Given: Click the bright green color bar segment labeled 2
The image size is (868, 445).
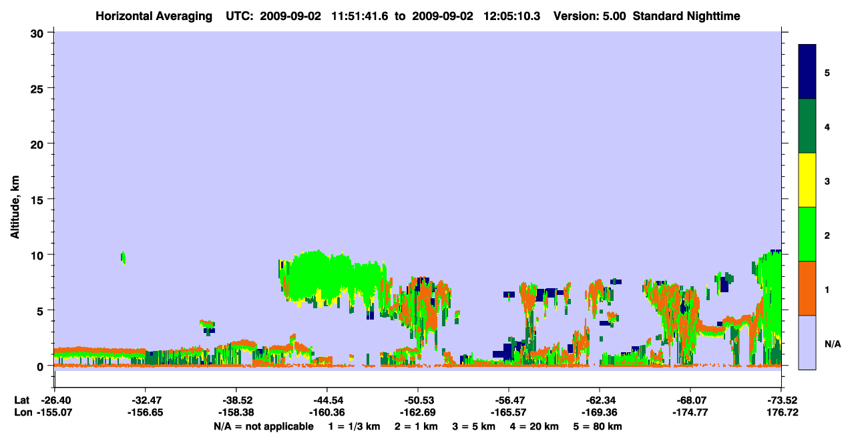Looking at the screenshot, I should coord(807,234).
